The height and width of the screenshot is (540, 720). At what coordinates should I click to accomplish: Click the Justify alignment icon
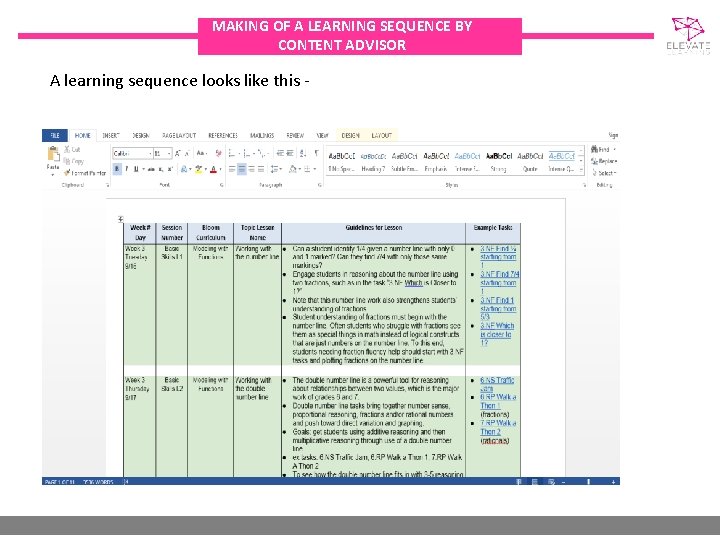click(261, 169)
